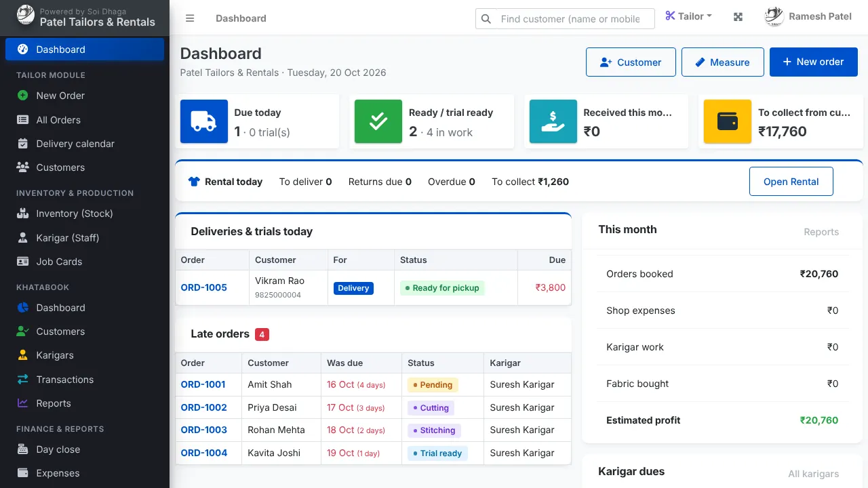Click the Khatabook Dashboard pie-chart icon
This screenshot has height=488, width=868.
[22, 308]
